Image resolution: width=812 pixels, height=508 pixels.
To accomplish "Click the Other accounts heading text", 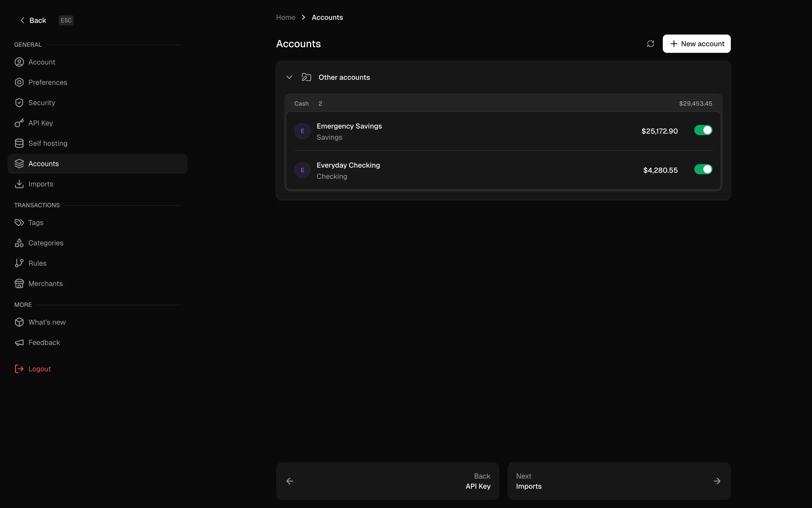I will point(344,77).
